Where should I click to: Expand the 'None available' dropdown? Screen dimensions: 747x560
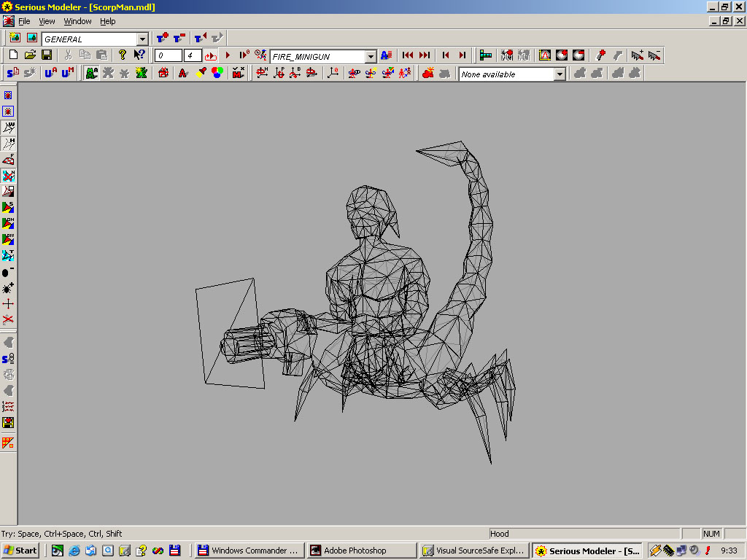[560, 74]
